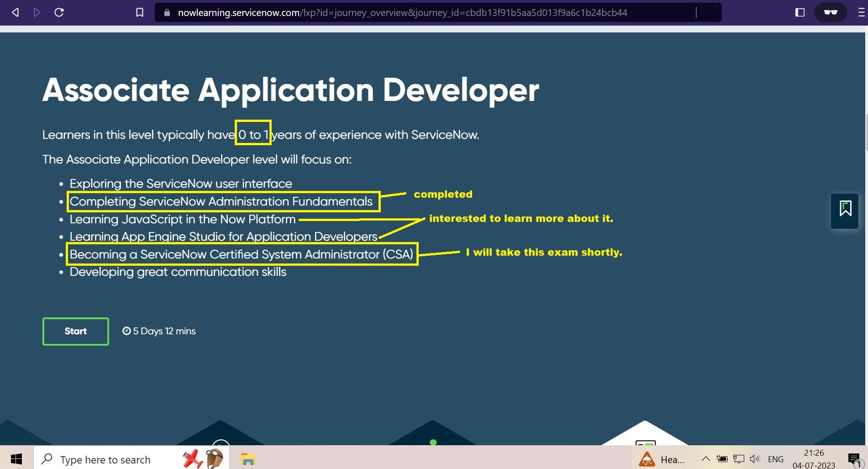Click the Type here to search box
Viewport: 868px width, 469px height.
105,459
